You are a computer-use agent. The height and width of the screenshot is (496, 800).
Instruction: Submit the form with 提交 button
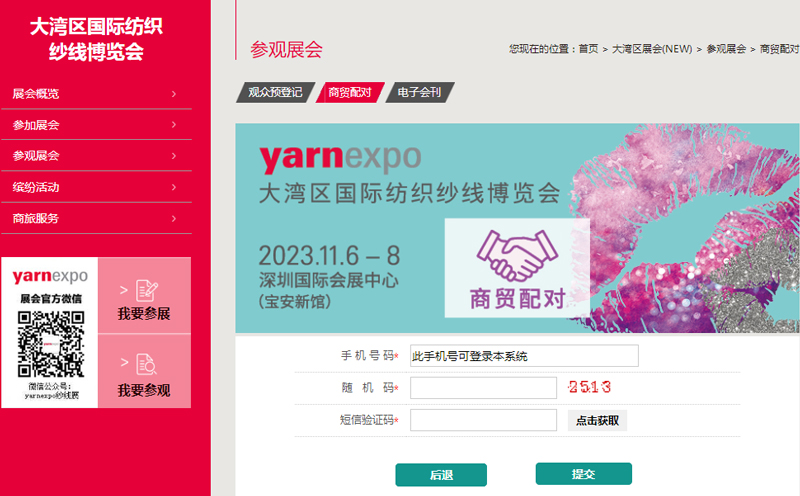[x=584, y=474]
